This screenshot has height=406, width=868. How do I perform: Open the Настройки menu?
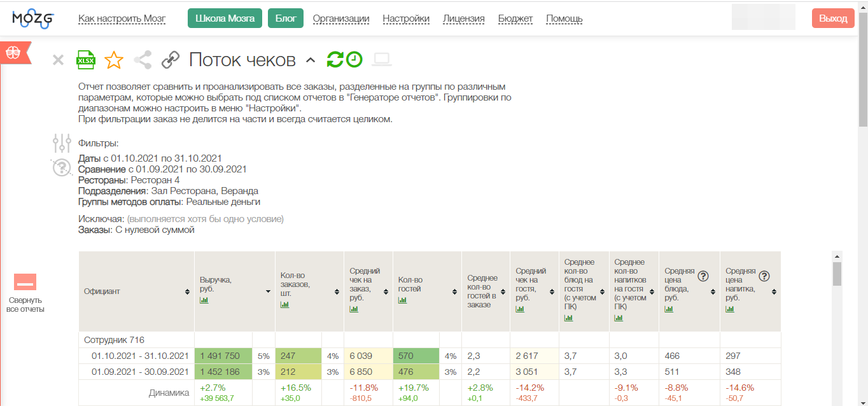point(406,18)
